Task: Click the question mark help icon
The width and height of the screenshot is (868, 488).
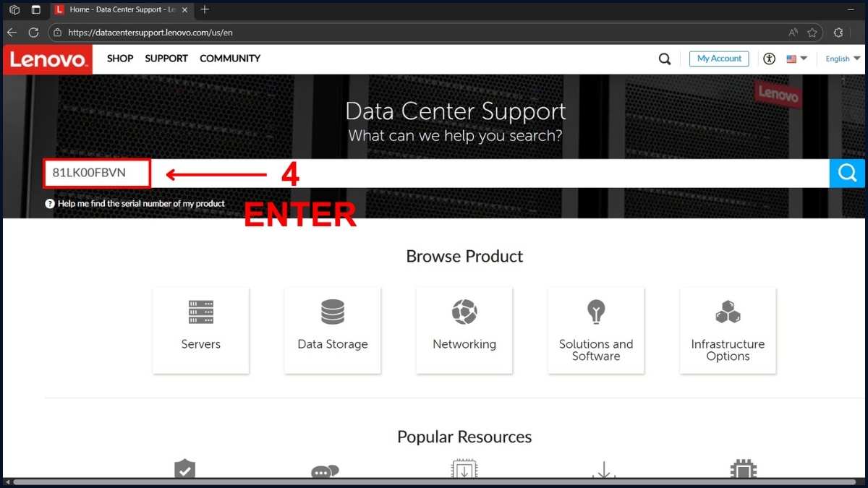Action: pyautogui.click(x=50, y=204)
